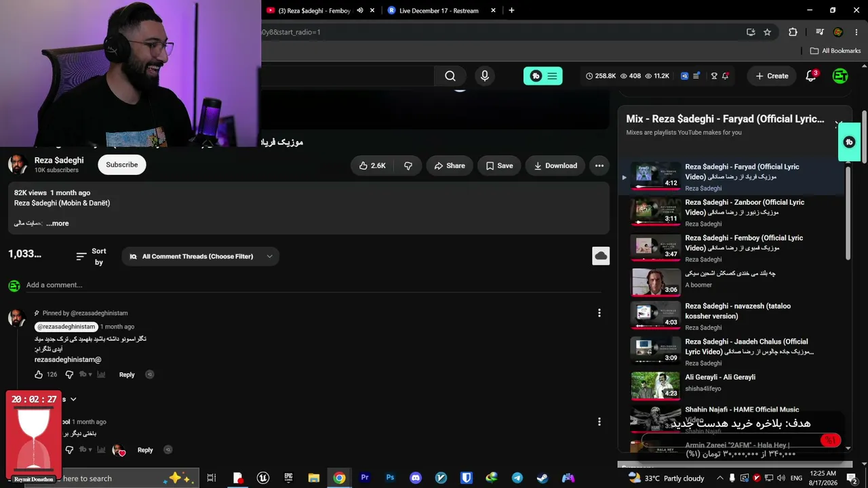Image resolution: width=868 pixels, height=488 pixels.
Task: Open the weather widget showing 33°C Partly cloudy
Action: 666,478
